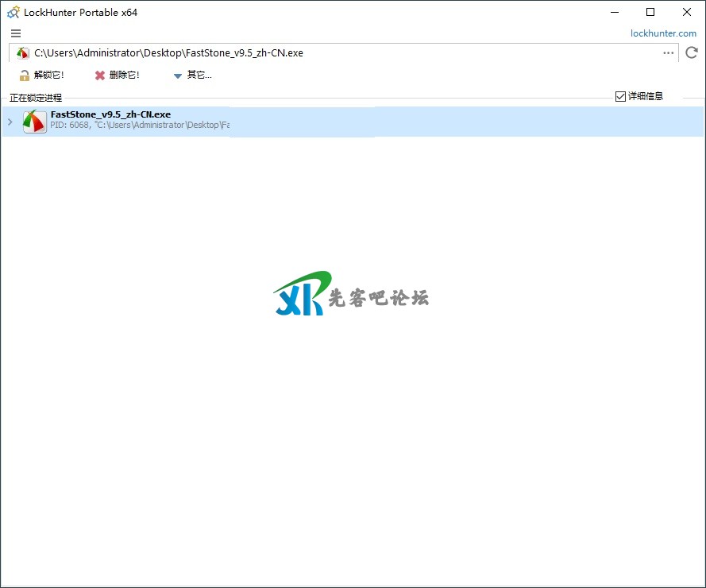
Task: Click the 正在锁定进程 section label
Action: point(36,98)
